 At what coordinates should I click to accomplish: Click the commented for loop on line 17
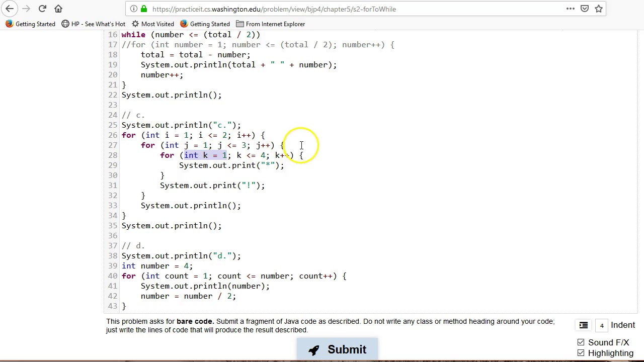pyautogui.click(x=258, y=45)
